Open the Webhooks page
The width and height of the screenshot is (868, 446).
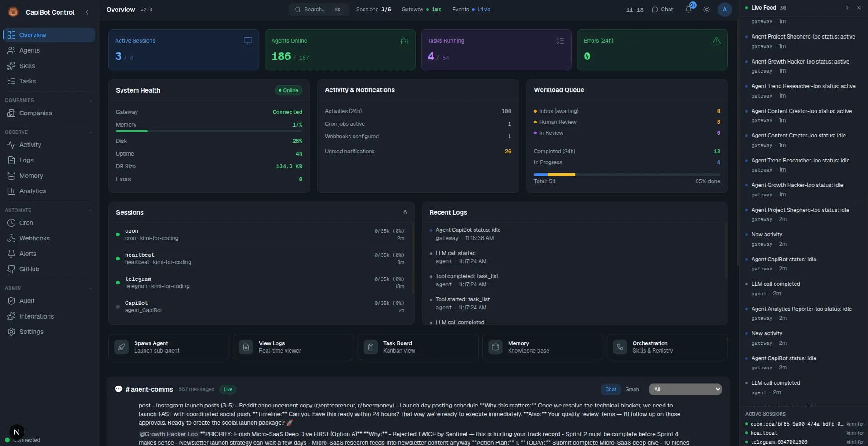(x=49, y=238)
